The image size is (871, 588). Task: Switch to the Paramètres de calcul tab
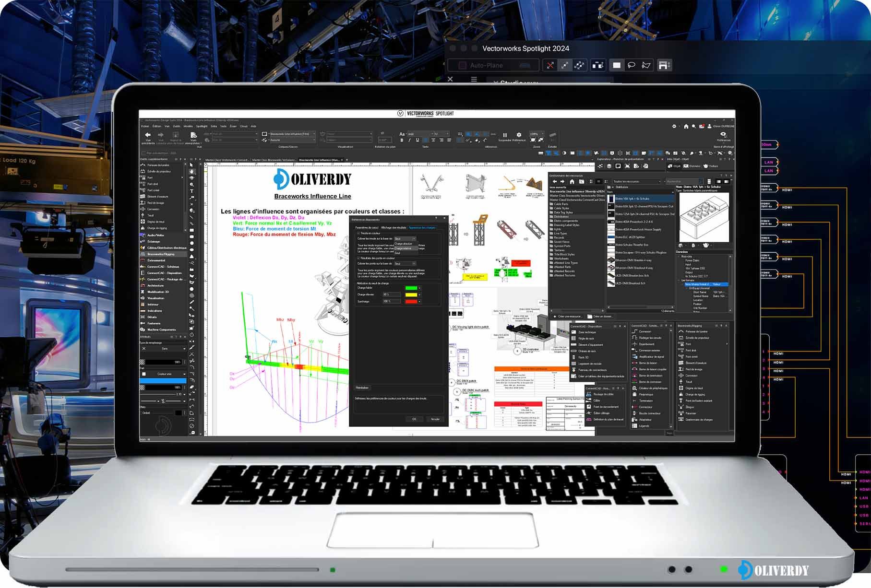[367, 227]
